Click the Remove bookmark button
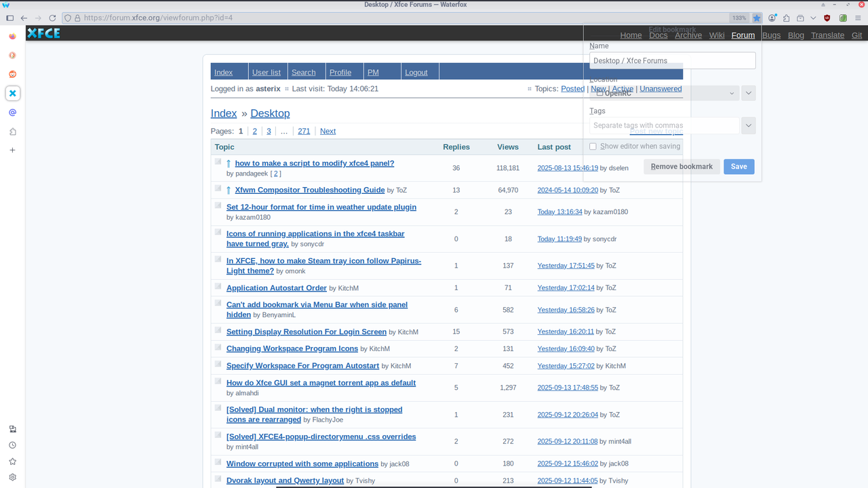The height and width of the screenshot is (488, 868). pos(682,167)
